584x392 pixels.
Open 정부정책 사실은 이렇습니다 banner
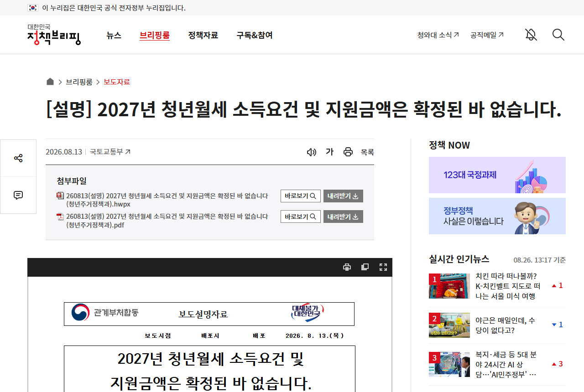(497, 216)
